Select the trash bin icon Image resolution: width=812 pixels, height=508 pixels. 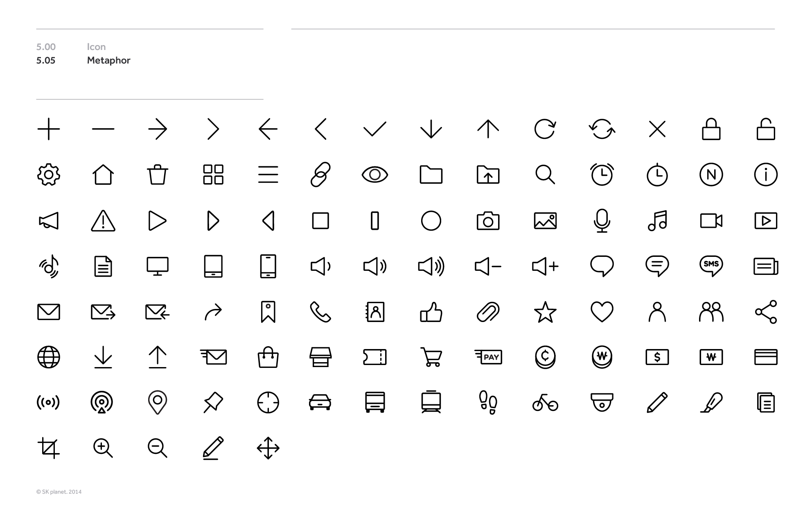(x=158, y=175)
